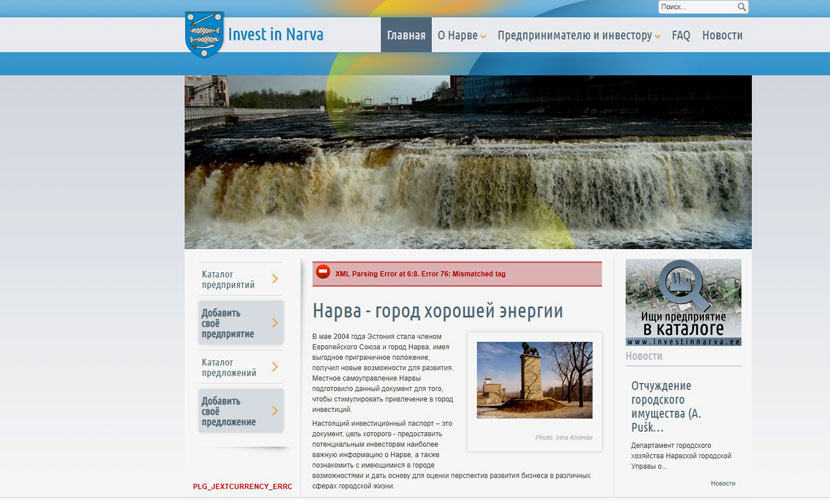
Task: Open the FAQ menu item
Action: (681, 35)
